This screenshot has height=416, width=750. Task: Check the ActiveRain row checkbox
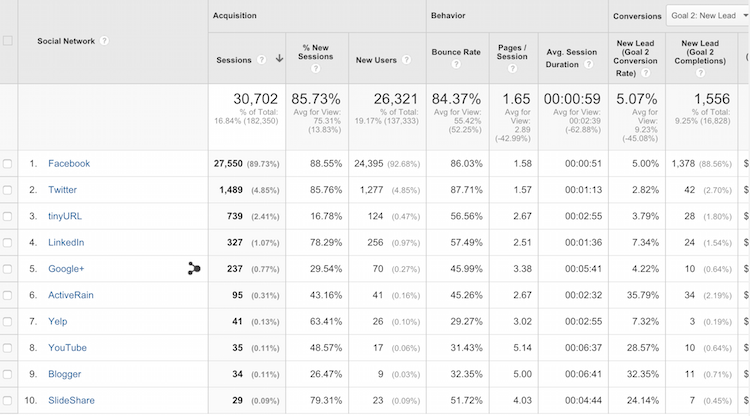pos(8,295)
